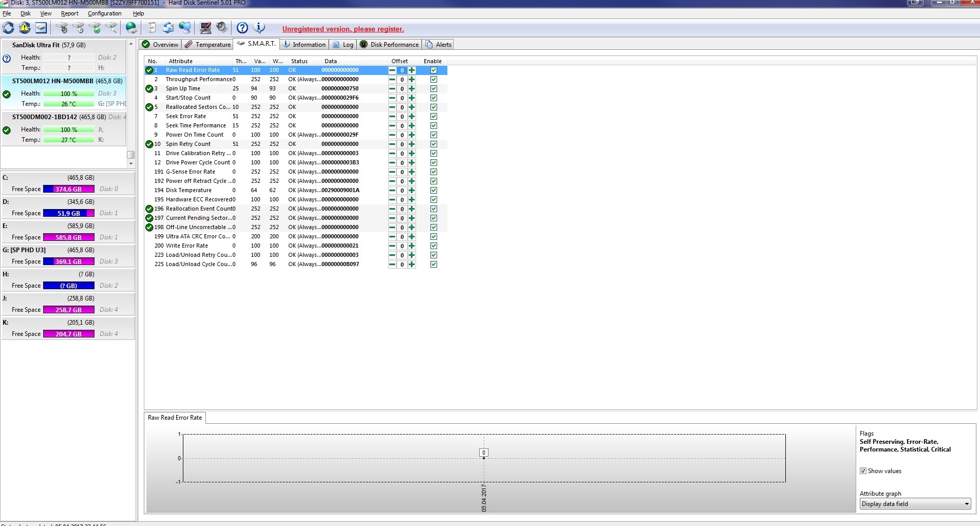Open the Disk menu
980x526 pixels.
(x=26, y=13)
